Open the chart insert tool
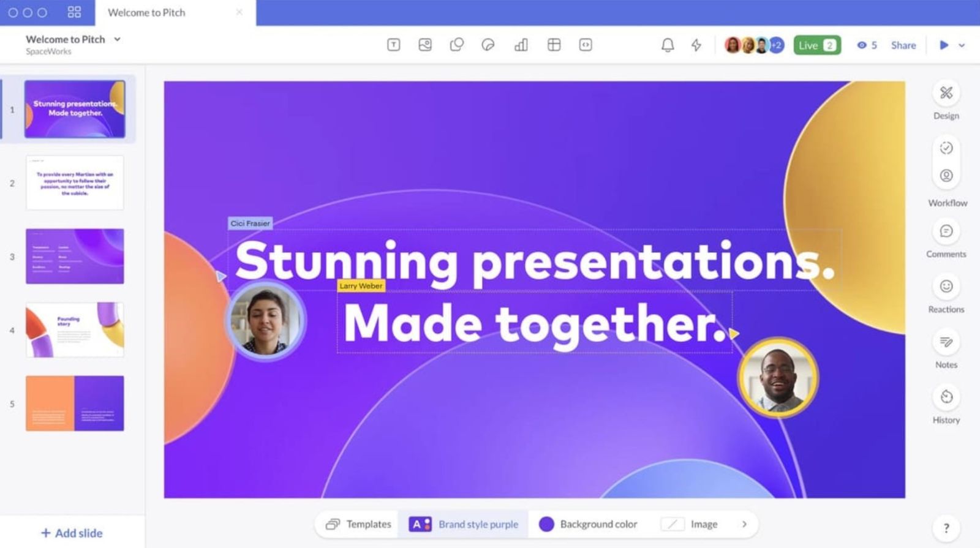 point(521,45)
